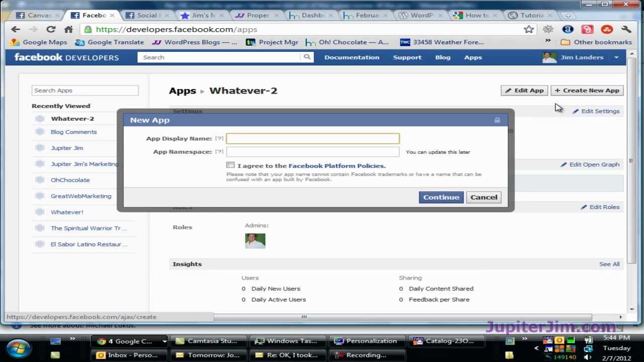Click See All link in Insights

[x=609, y=264]
